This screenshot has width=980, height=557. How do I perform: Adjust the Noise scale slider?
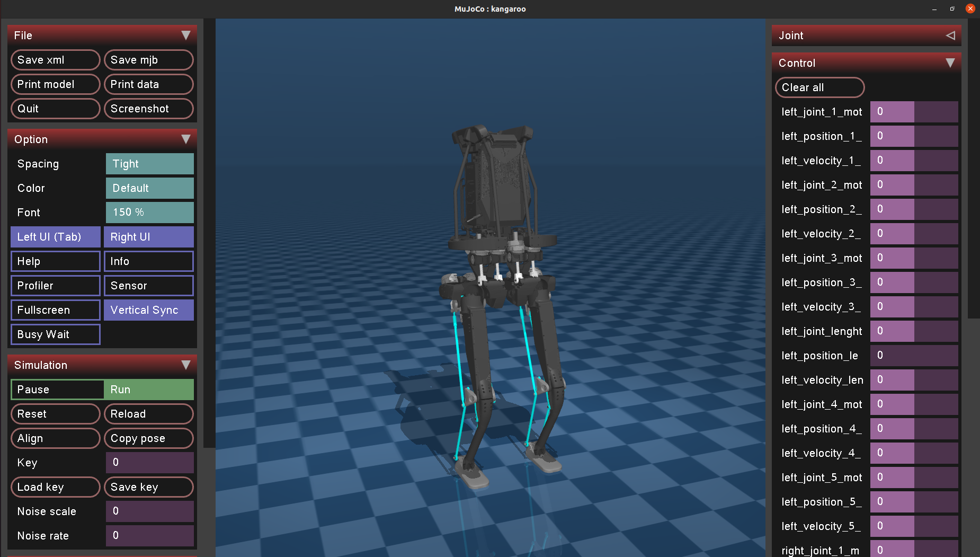pyautogui.click(x=149, y=511)
